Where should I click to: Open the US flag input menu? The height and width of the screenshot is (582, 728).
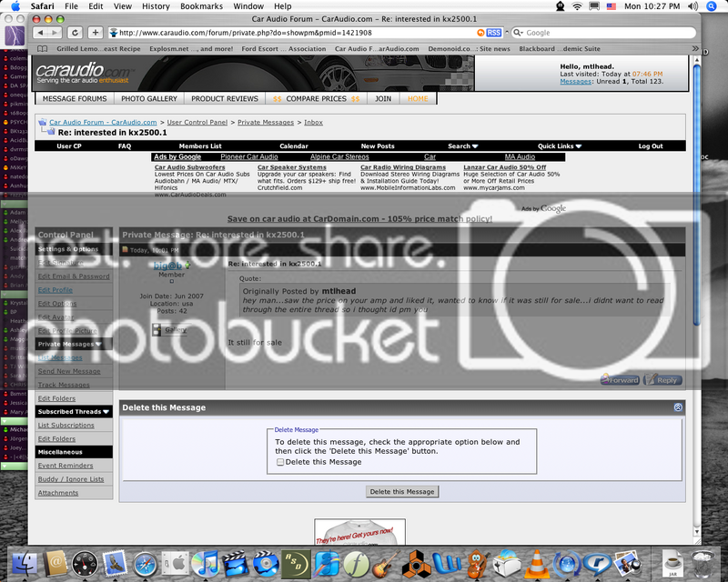coord(611,6)
